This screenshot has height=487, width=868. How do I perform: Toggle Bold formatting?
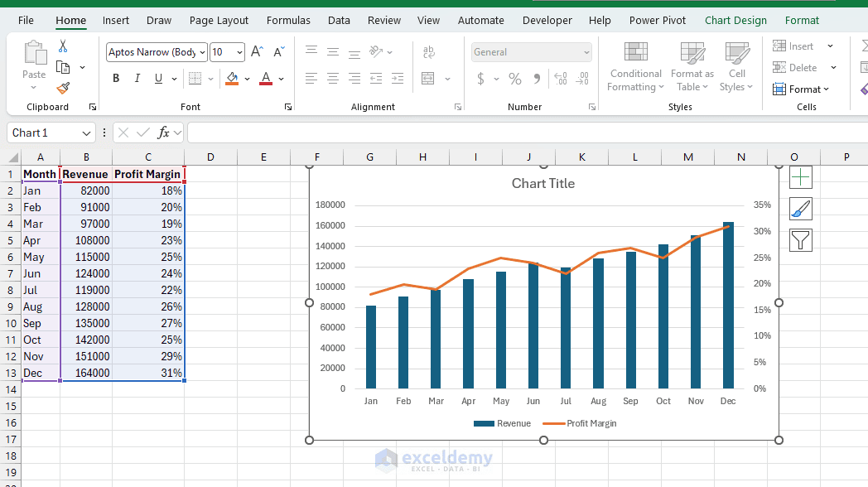[x=116, y=78]
